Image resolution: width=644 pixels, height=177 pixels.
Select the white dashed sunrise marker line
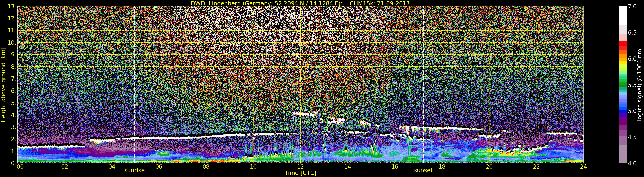coord(135,85)
